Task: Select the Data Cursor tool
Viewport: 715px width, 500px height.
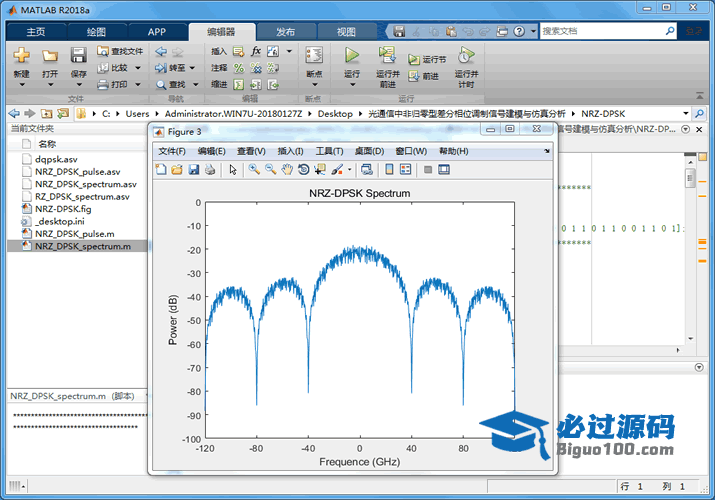Action: point(320,170)
